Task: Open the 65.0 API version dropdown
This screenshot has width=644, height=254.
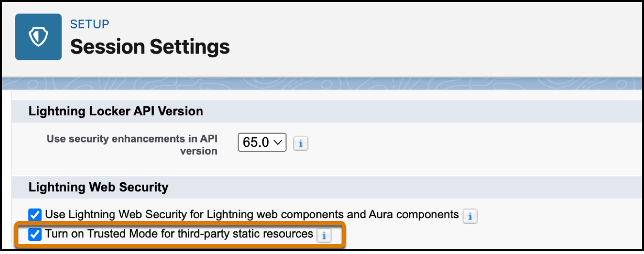Action: (x=262, y=143)
